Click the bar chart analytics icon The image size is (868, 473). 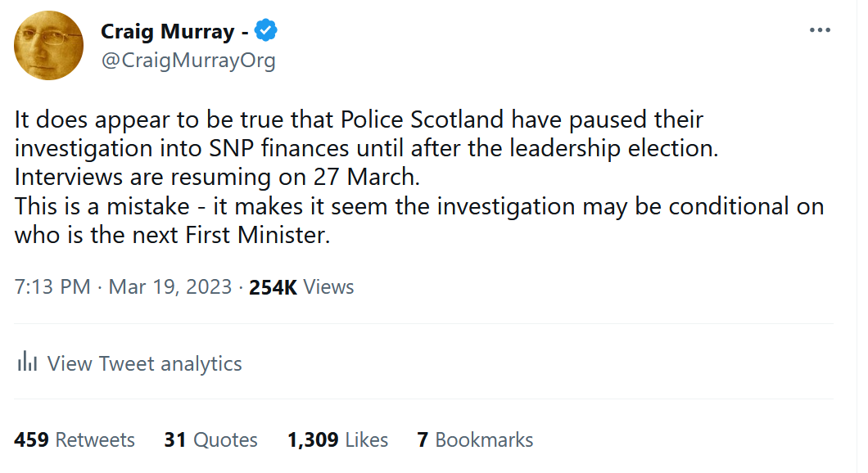tap(27, 363)
